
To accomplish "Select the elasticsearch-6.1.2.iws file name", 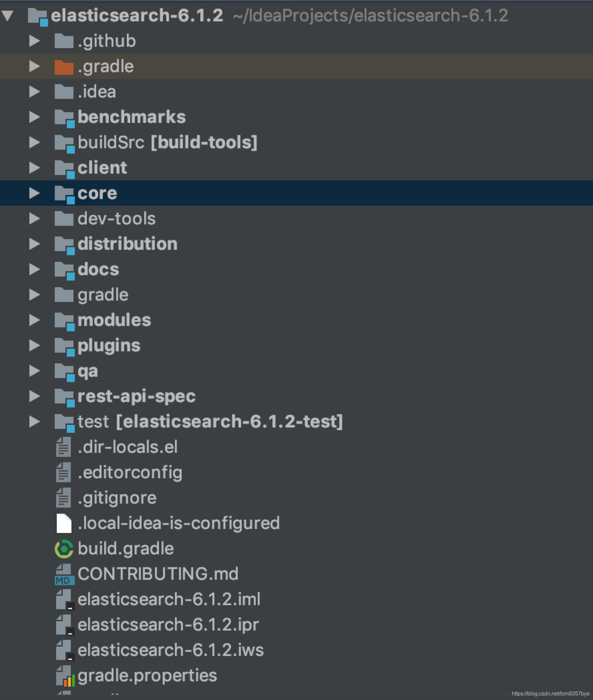I will [170, 650].
